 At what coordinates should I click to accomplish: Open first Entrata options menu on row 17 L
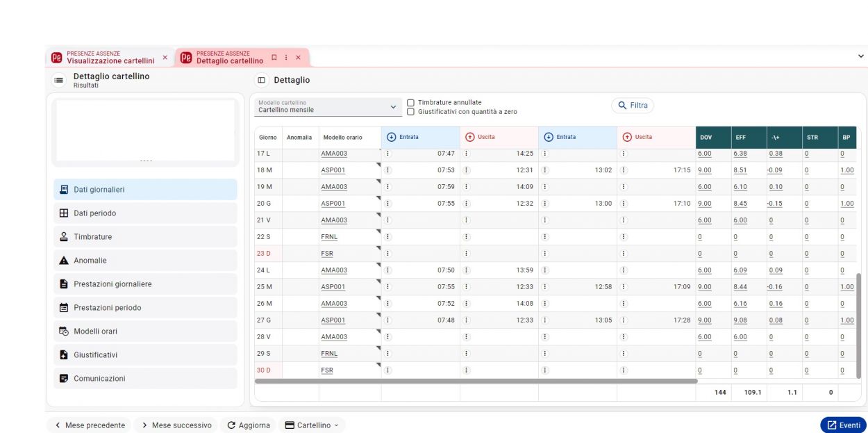(x=388, y=154)
